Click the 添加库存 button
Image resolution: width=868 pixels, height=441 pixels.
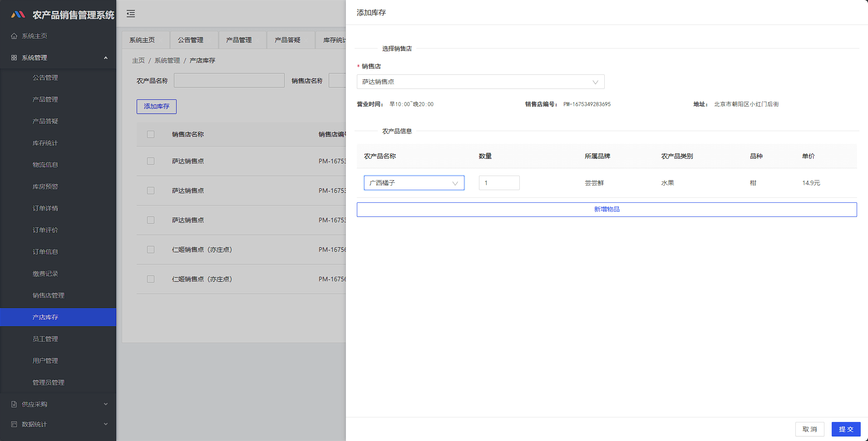(x=157, y=106)
